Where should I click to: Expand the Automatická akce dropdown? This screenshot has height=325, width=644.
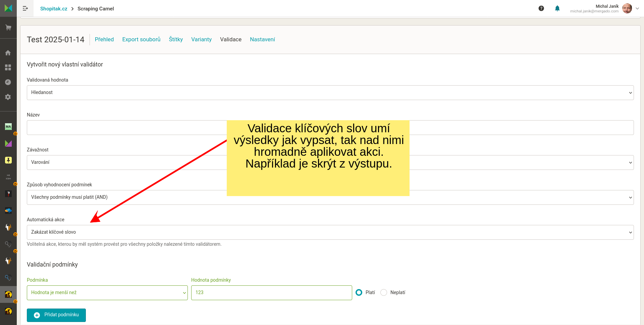(x=330, y=232)
